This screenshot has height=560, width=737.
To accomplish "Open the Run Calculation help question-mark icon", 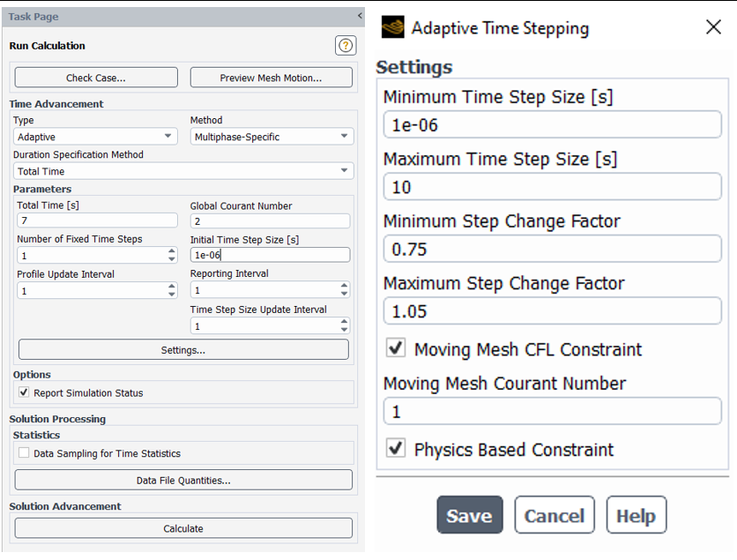I will pyautogui.click(x=346, y=46).
